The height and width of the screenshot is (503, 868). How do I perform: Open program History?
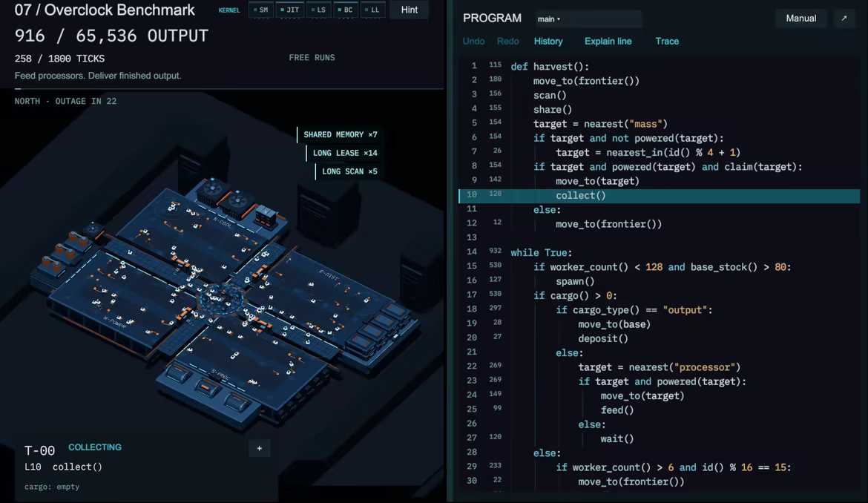click(548, 41)
